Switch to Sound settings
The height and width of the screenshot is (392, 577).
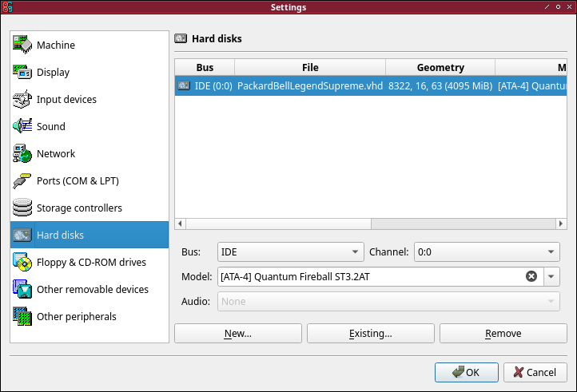click(x=90, y=126)
